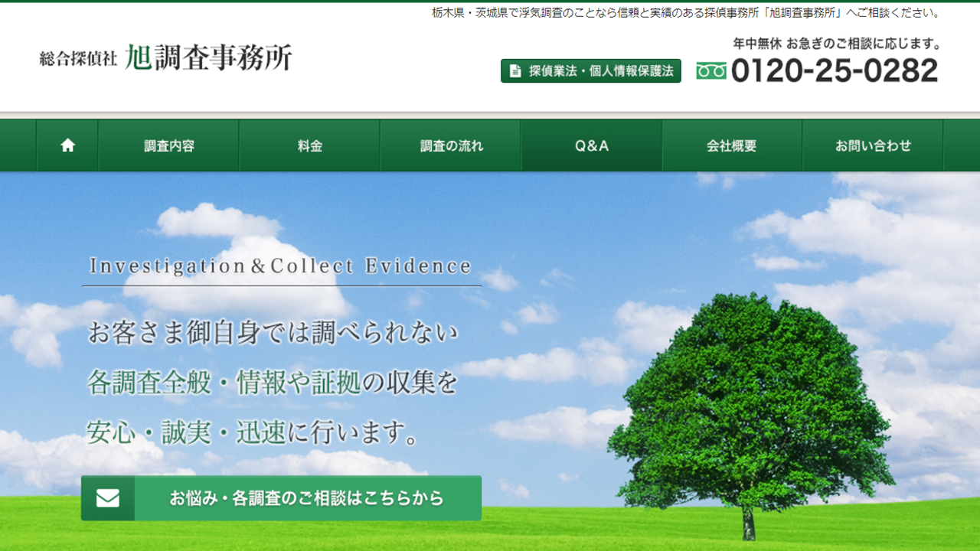Call the number 0120-25-0282
The height and width of the screenshot is (551, 980).
point(835,70)
